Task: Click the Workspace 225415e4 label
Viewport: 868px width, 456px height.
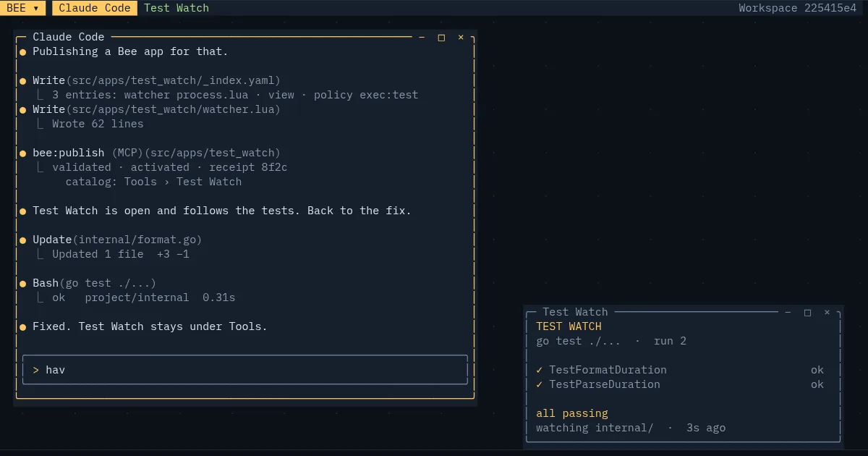Action: click(797, 8)
